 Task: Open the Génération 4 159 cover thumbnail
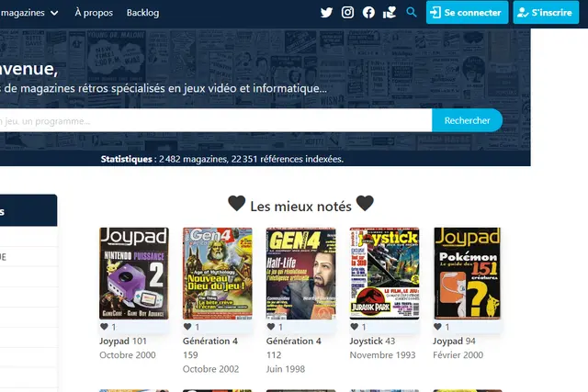coord(218,274)
